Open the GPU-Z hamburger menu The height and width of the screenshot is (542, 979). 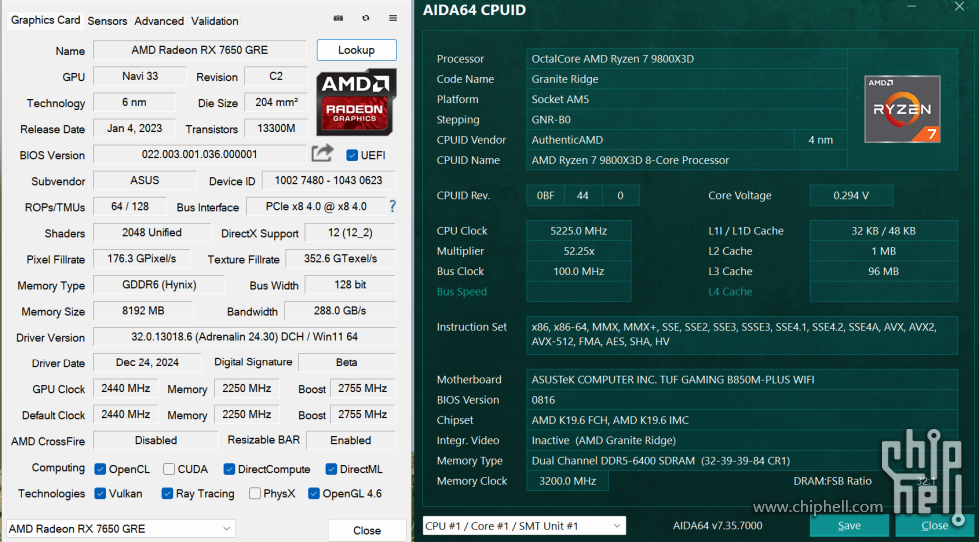coord(393,19)
